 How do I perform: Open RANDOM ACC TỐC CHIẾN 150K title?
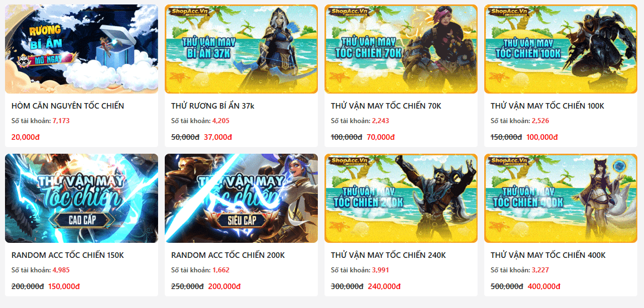pos(68,255)
